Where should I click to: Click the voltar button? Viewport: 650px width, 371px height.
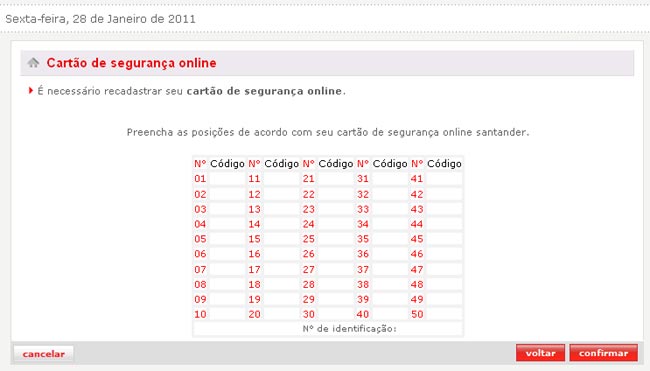[540, 353]
